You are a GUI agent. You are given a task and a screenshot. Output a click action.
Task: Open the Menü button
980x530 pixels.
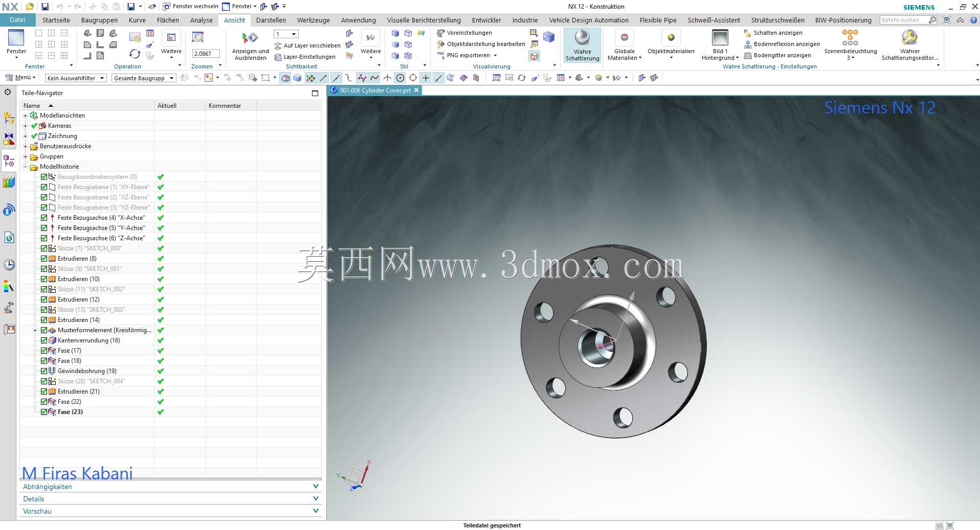pyautogui.click(x=20, y=78)
